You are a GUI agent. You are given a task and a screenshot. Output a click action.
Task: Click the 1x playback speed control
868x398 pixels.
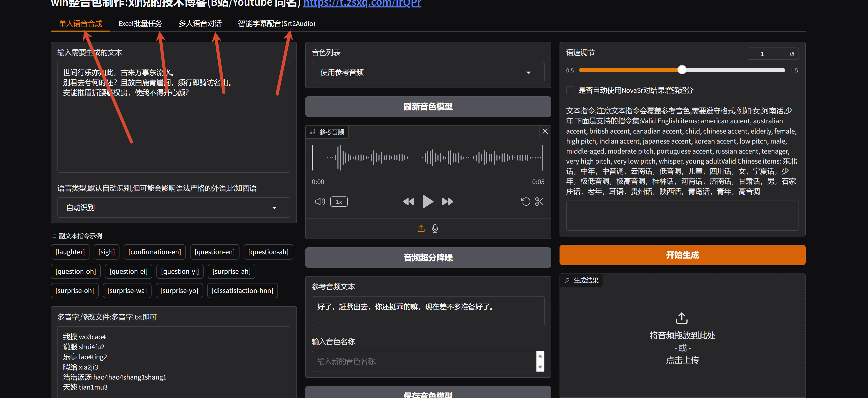(339, 201)
